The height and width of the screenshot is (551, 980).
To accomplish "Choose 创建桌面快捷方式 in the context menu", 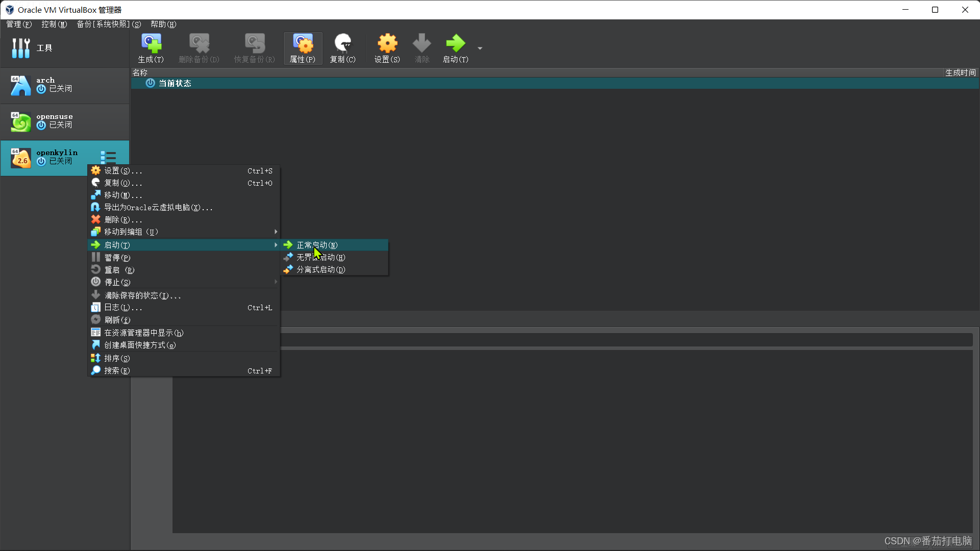I will [184, 345].
